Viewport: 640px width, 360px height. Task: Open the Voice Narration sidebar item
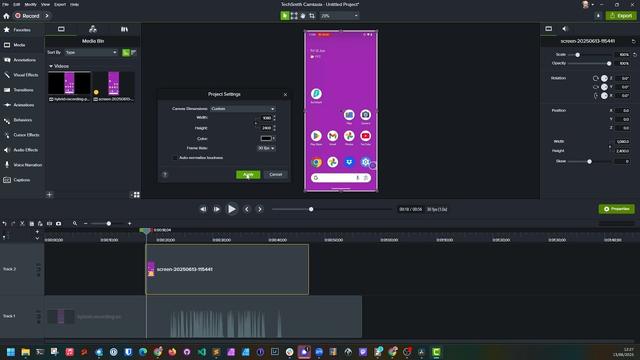22,165
